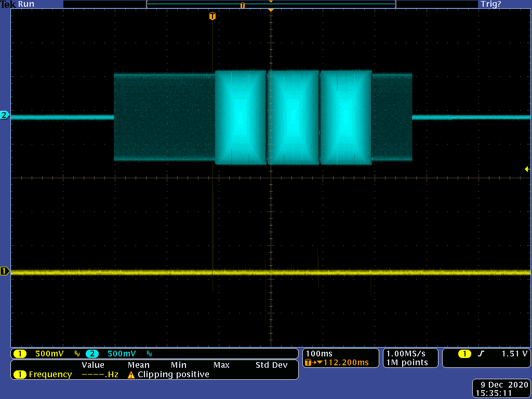
Task: Click the 112.200ms trigger delay readout
Action: pos(345,363)
